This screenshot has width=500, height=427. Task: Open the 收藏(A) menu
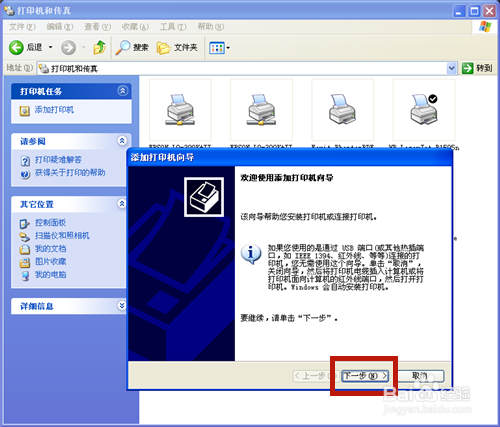(135, 27)
